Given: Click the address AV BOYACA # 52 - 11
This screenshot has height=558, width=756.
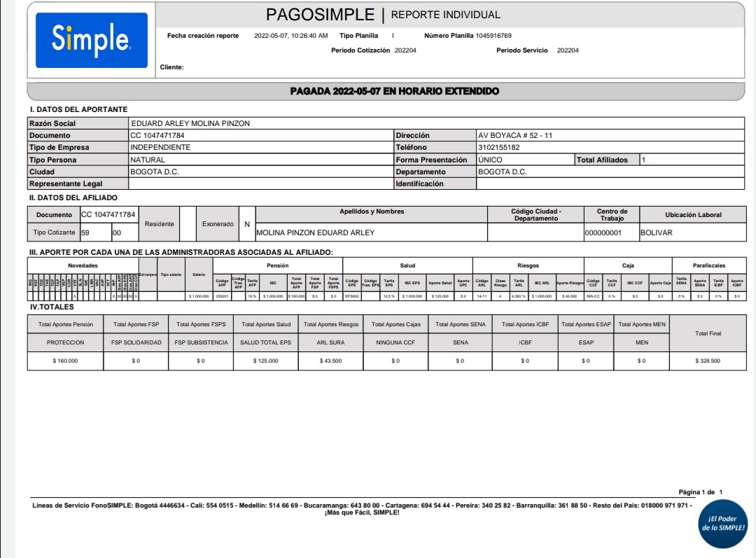Looking at the screenshot, I should [x=514, y=135].
